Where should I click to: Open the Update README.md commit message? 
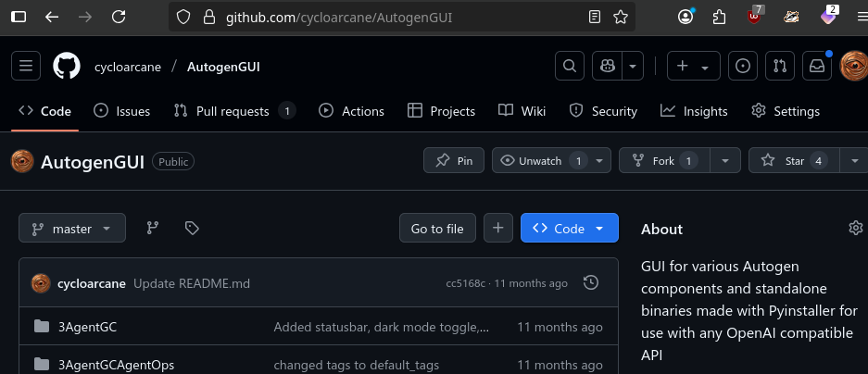pos(192,284)
